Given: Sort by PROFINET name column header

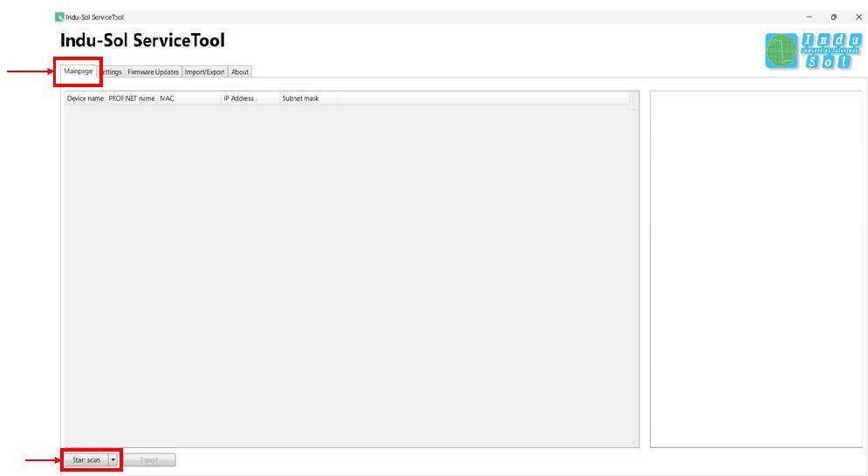Looking at the screenshot, I should [x=132, y=99].
